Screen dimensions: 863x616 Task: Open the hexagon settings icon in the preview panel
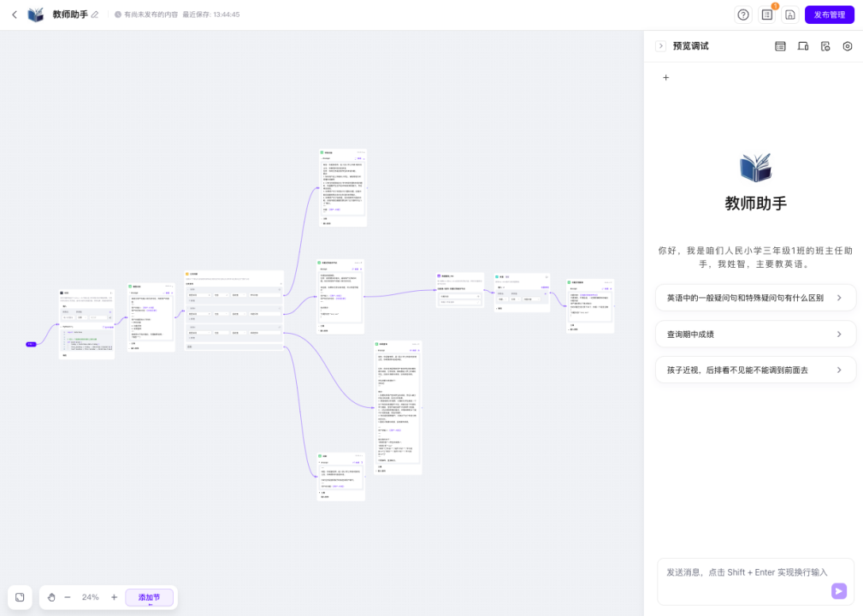pos(848,46)
